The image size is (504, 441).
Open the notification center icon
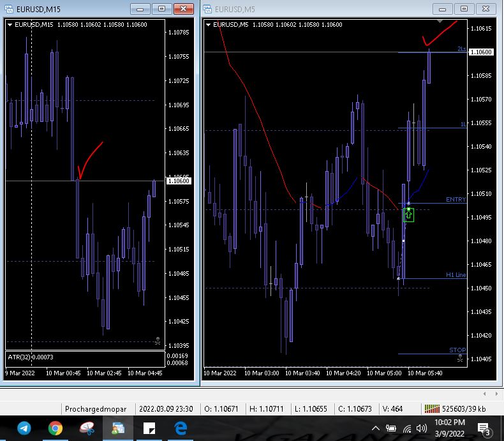tap(484, 429)
